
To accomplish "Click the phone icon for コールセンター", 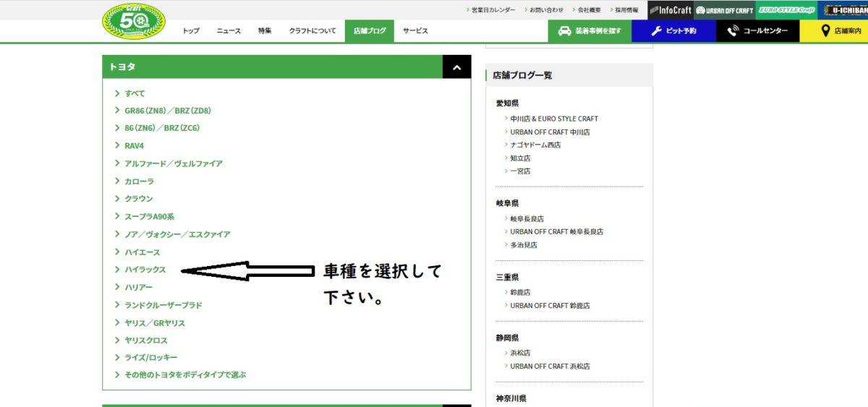I will [733, 31].
